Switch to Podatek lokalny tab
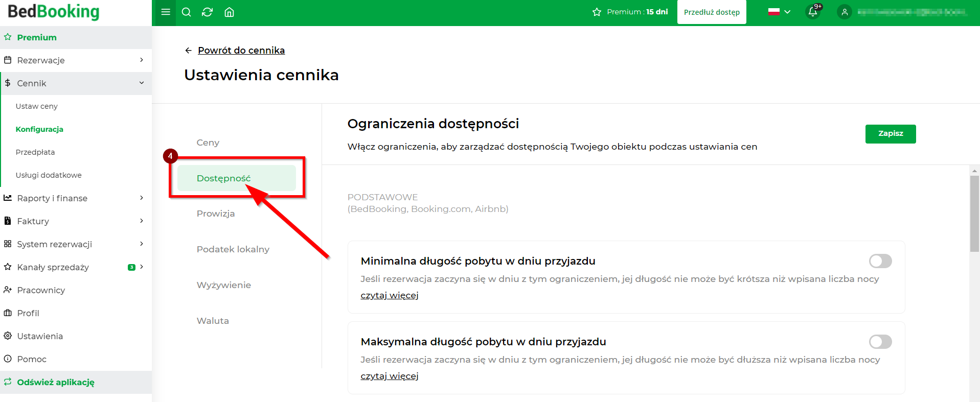This screenshot has width=980, height=402. 233,249
